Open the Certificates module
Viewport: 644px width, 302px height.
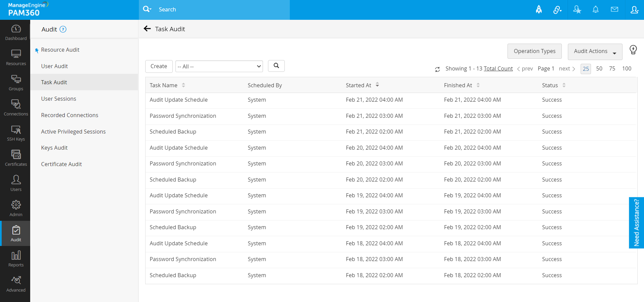click(16, 158)
